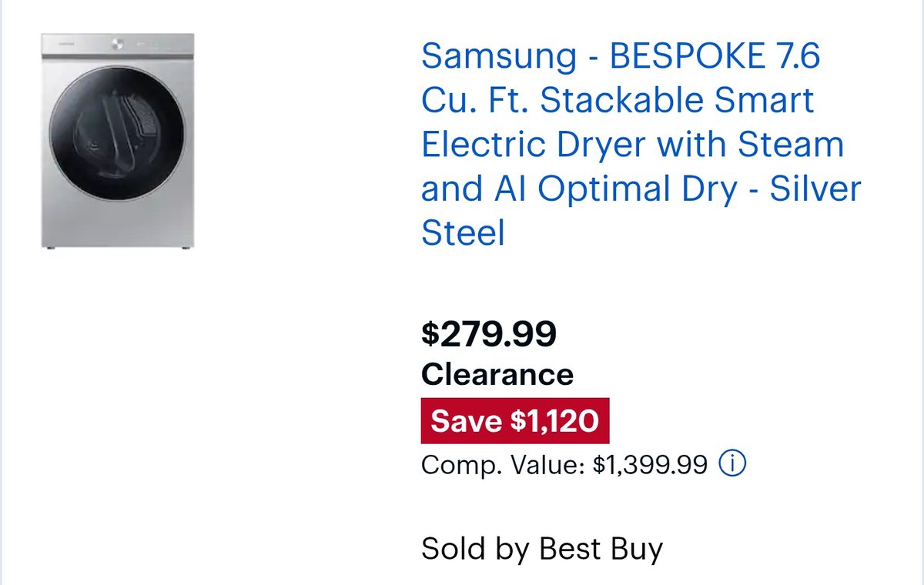Click the red Save $1,120 badge
924x585 pixels.
514,420
